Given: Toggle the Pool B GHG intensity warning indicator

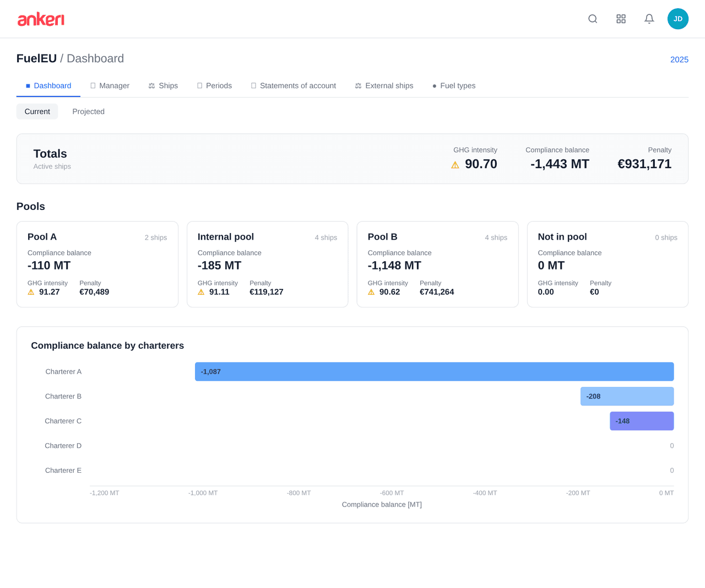Looking at the screenshot, I should (371, 292).
